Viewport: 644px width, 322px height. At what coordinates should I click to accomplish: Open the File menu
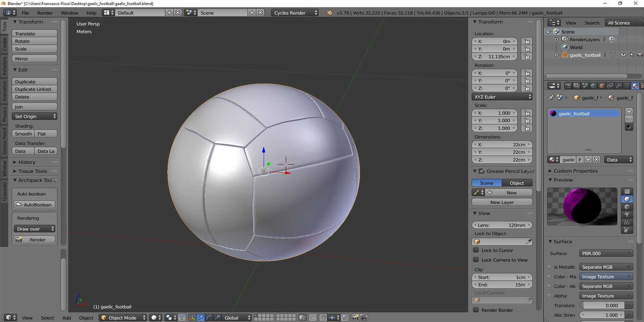(x=25, y=13)
